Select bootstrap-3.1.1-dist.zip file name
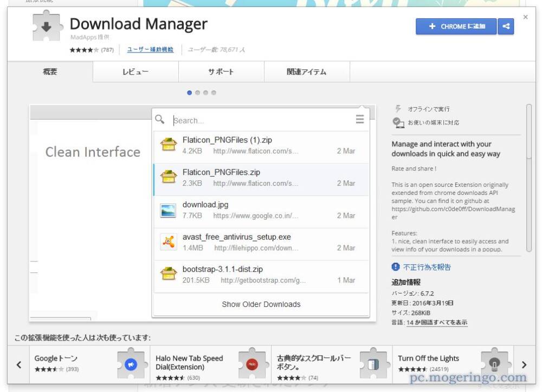This screenshot has height=392, width=542. click(223, 269)
